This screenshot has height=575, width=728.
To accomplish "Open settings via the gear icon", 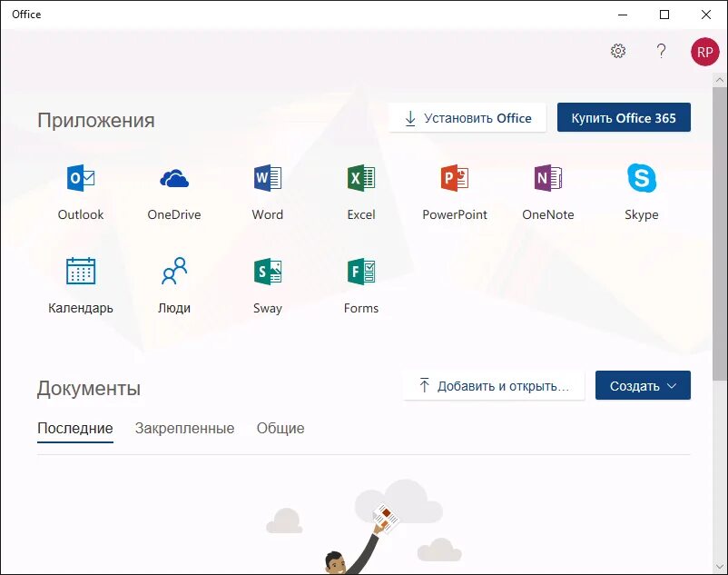I will click(x=618, y=51).
